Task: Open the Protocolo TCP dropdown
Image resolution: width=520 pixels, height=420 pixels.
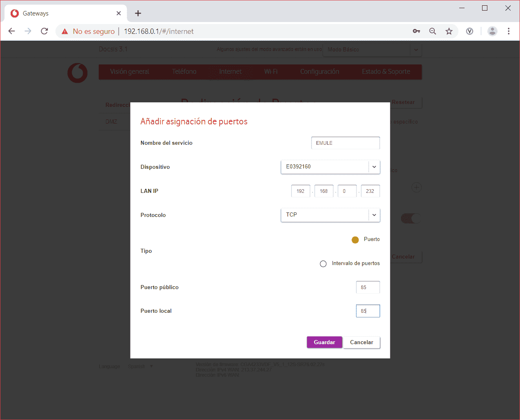Action: tap(330, 215)
